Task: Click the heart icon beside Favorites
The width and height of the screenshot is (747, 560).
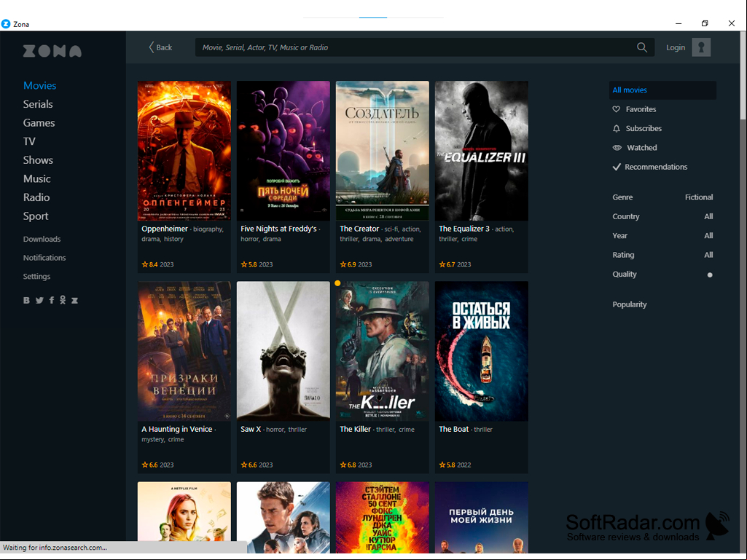Action: (x=616, y=109)
